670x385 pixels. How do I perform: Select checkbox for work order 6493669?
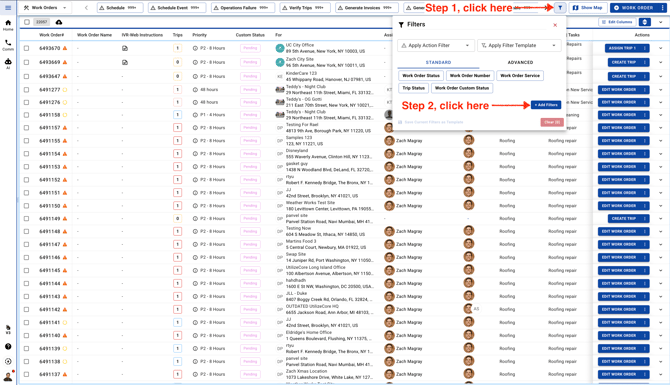click(x=26, y=62)
